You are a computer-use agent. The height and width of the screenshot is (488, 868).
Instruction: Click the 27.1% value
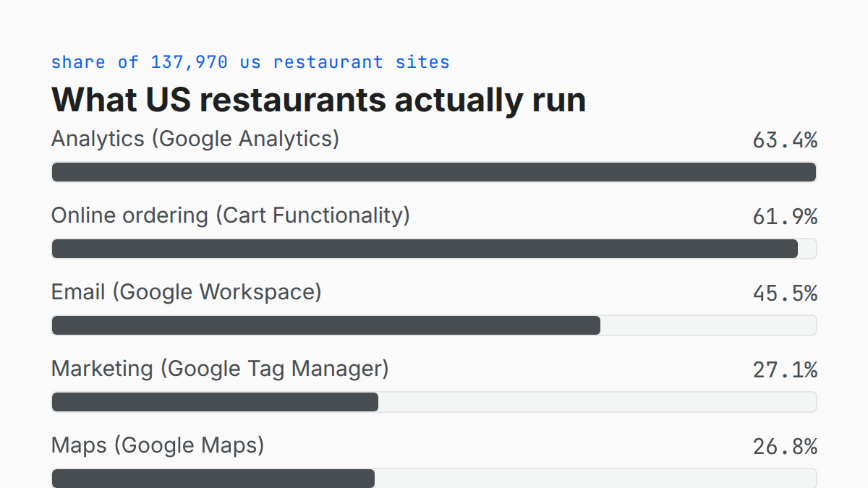[785, 369]
